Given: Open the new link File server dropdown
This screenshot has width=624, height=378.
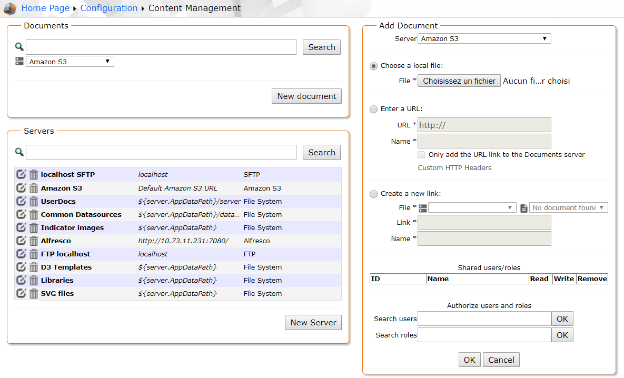Looking at the screenshot, I should click(x=472, y=208).
